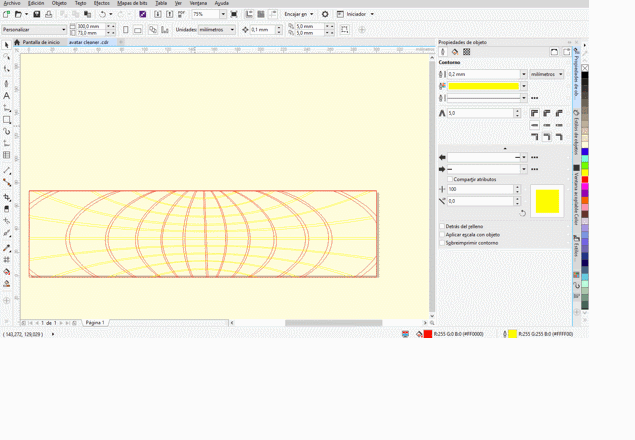Open the Efectos menu

coord(101,3)
